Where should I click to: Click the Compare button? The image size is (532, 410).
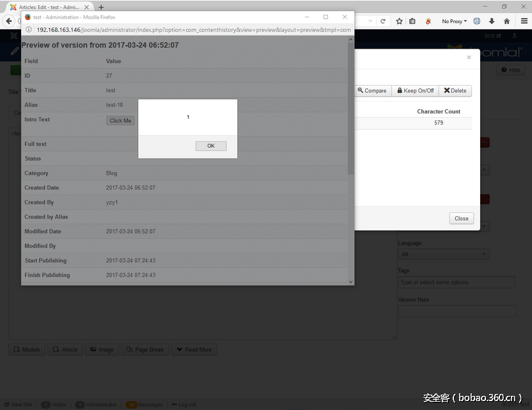tap(372, 91)
